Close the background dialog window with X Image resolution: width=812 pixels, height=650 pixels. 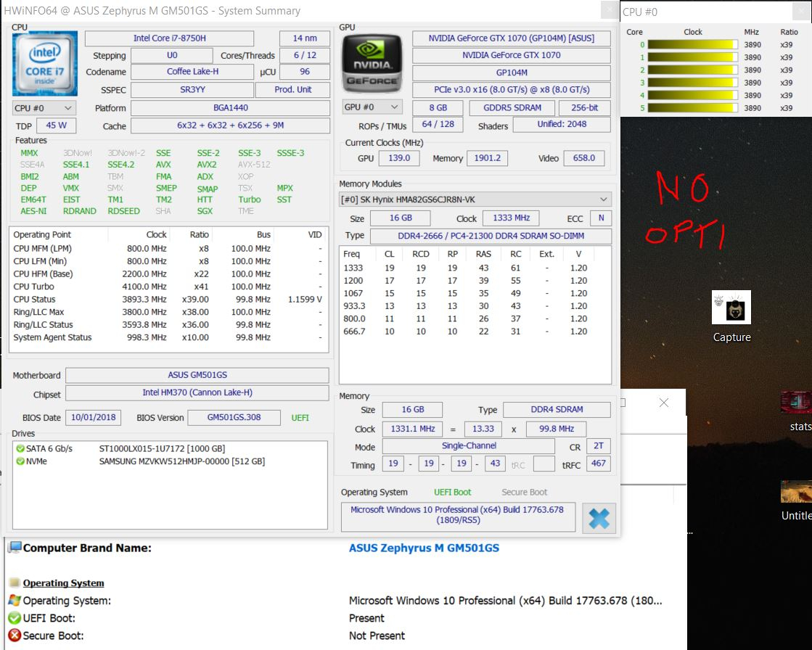pyautogui.click(x=664, y=403)
